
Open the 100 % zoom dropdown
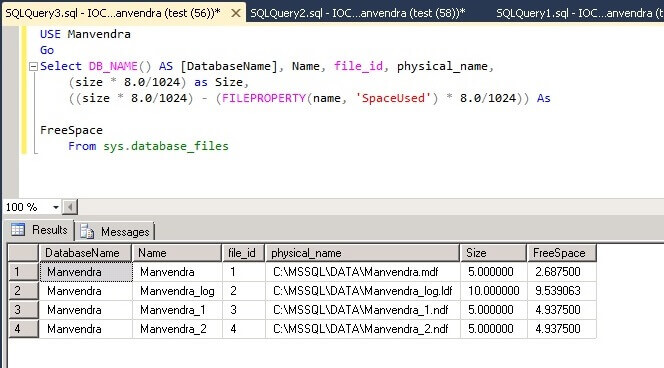click(55, 207)
